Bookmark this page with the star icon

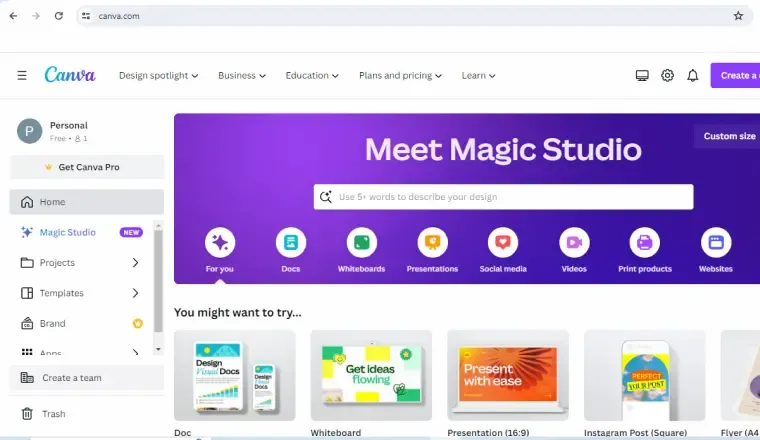coord(738,16)
